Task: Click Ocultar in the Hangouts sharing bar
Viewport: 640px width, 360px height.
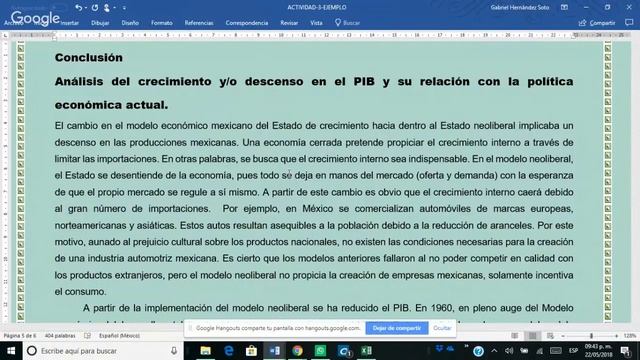Action: [x=442, y=328]
